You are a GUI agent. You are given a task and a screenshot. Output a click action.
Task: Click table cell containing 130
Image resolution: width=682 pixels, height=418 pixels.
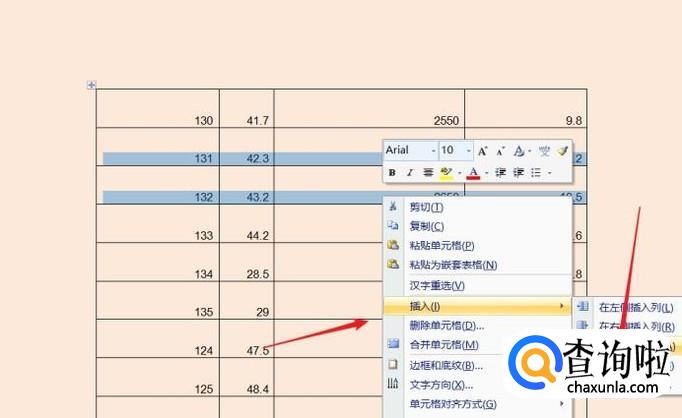[158, 108]
